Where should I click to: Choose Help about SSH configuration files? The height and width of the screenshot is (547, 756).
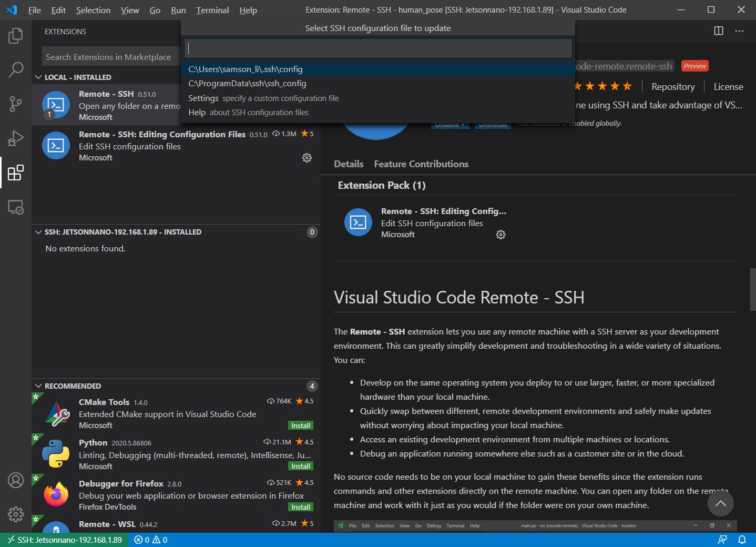pos(378,112)
